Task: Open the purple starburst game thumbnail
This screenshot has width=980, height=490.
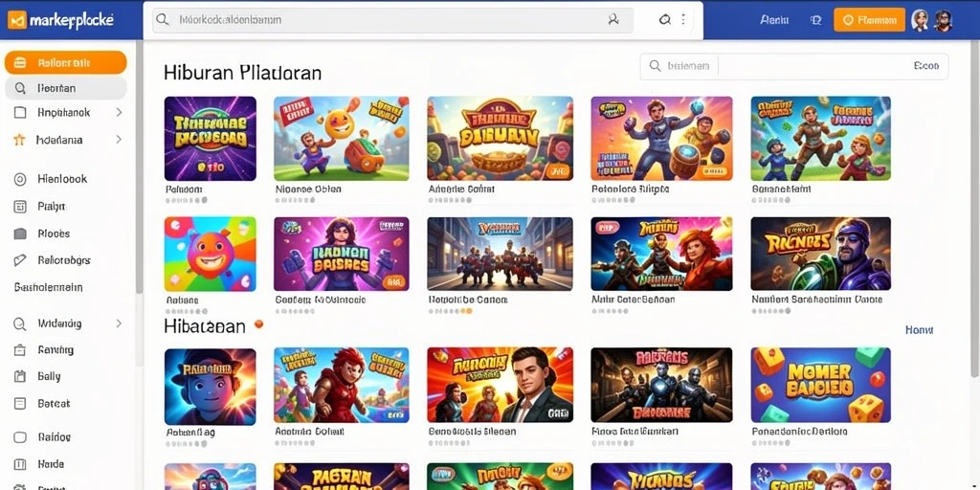Action: pos(210,139)
